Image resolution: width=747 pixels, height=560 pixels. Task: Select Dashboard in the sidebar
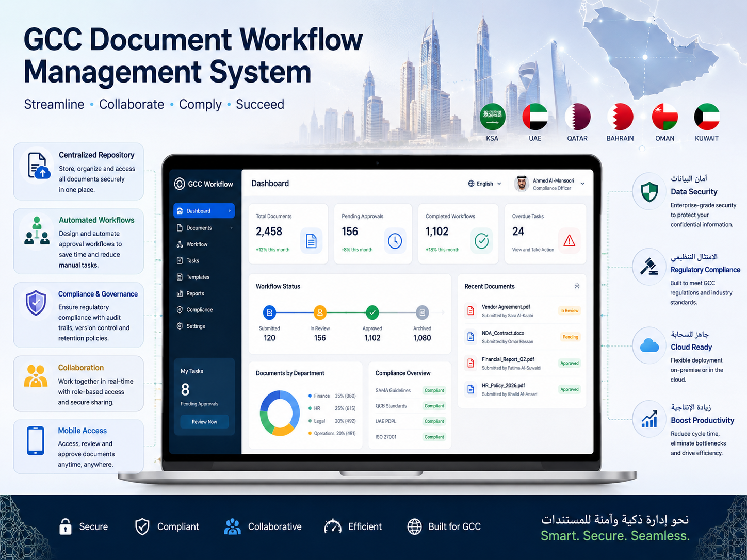pyautogui.click(x=204, y=211)
